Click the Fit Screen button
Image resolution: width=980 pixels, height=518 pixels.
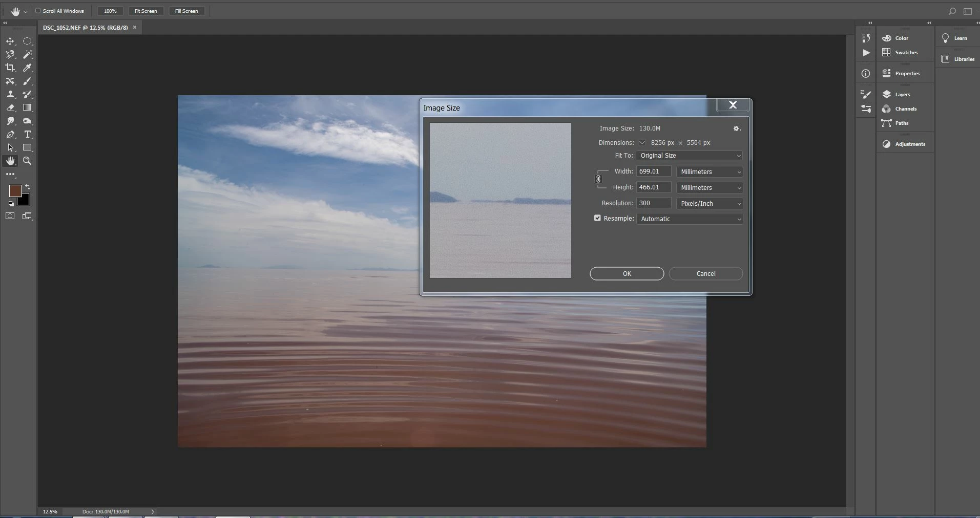[145, 11]
